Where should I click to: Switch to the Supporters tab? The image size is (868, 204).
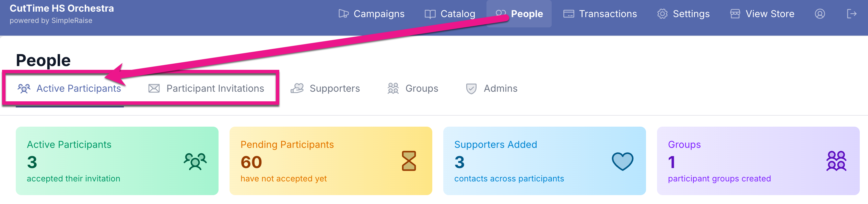(335, 88)
